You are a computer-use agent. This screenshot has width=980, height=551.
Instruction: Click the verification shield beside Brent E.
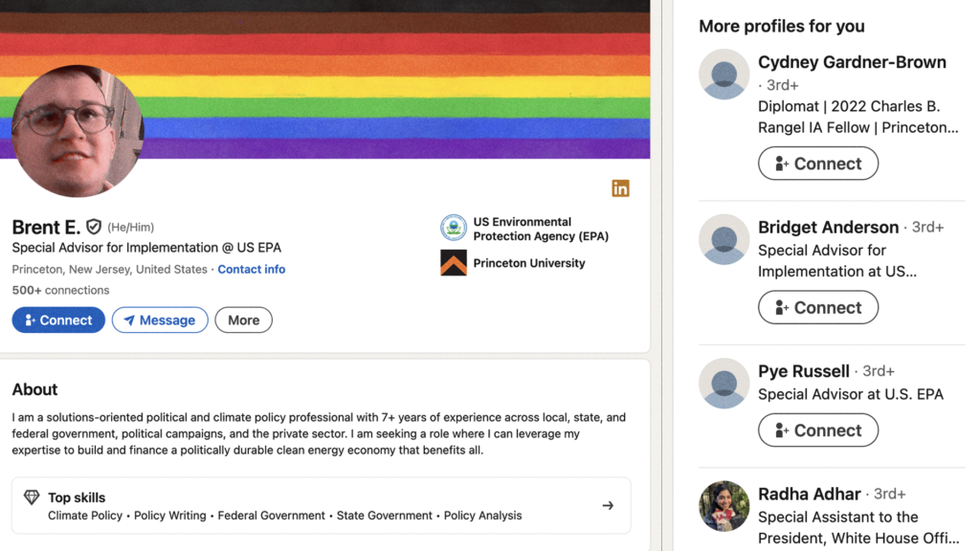tap(94, 226)
